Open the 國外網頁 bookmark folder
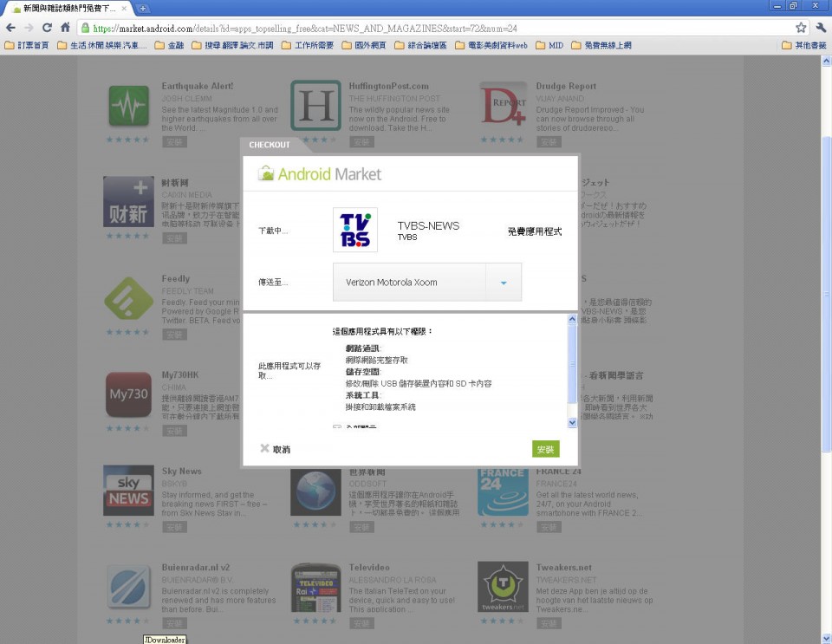The height and width of the screenshot is (644, 832). pos(364,46)
